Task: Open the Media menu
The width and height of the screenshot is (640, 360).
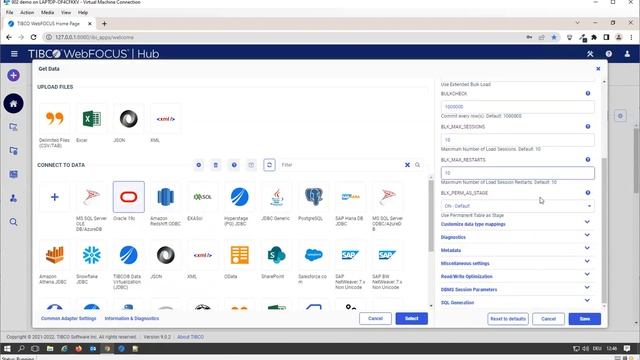Action: tap(47, 13)
